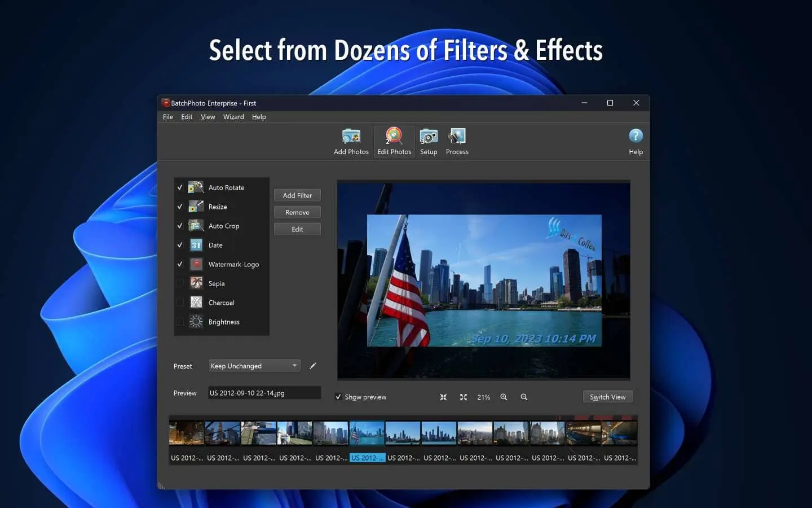Select the Charcoal filter icon
This screenshot has width=812, height=508.
coord(196,303)
